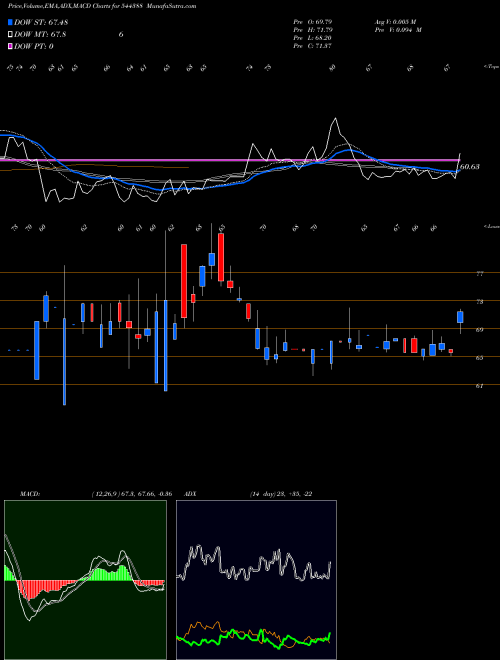
Task: Click the 'Pre O: 69.79' open value
Action: click(314, 22)
